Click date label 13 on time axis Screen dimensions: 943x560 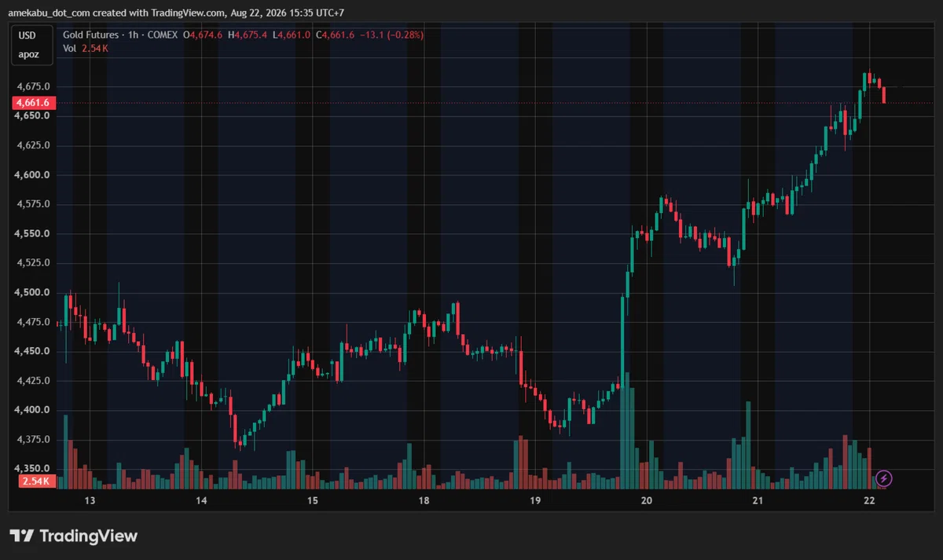point(90,500)
